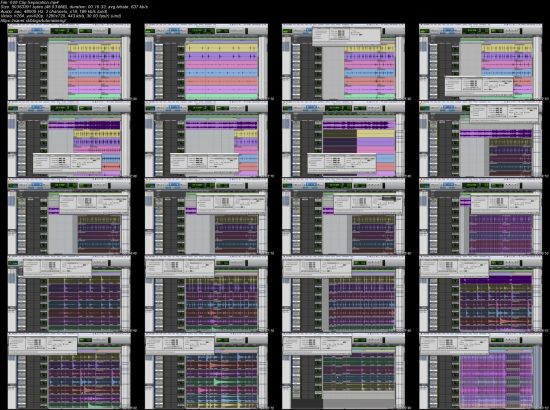This screenshot has height=410, width=550.
Task: Open dark-track thumbnail with purple waveform track on top
Action: click(x=481, y=294)
